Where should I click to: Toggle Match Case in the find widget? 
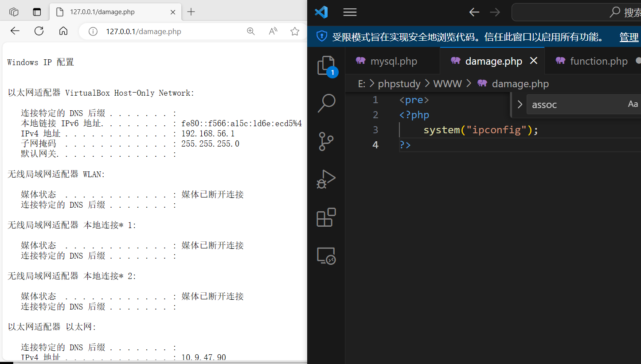[x=633, y=104]
